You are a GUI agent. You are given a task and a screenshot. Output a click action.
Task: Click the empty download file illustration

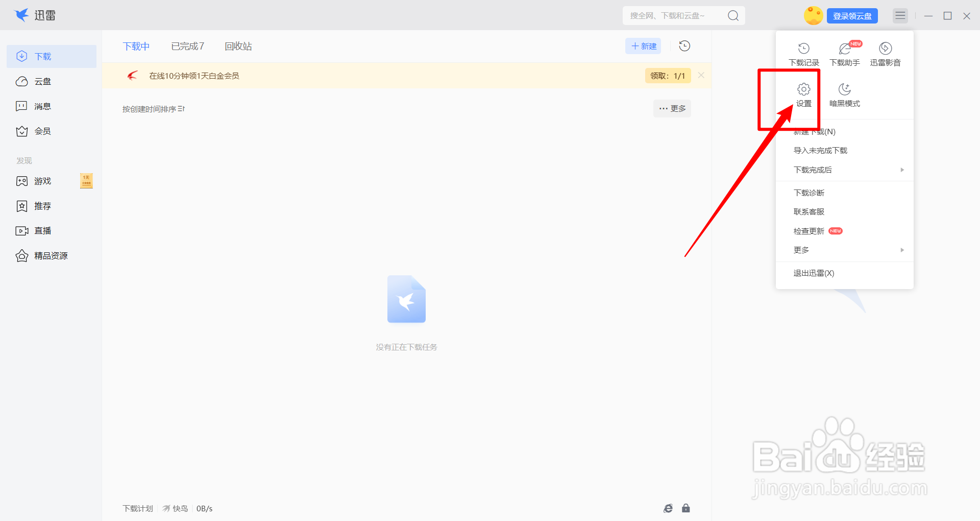point(406,299)
